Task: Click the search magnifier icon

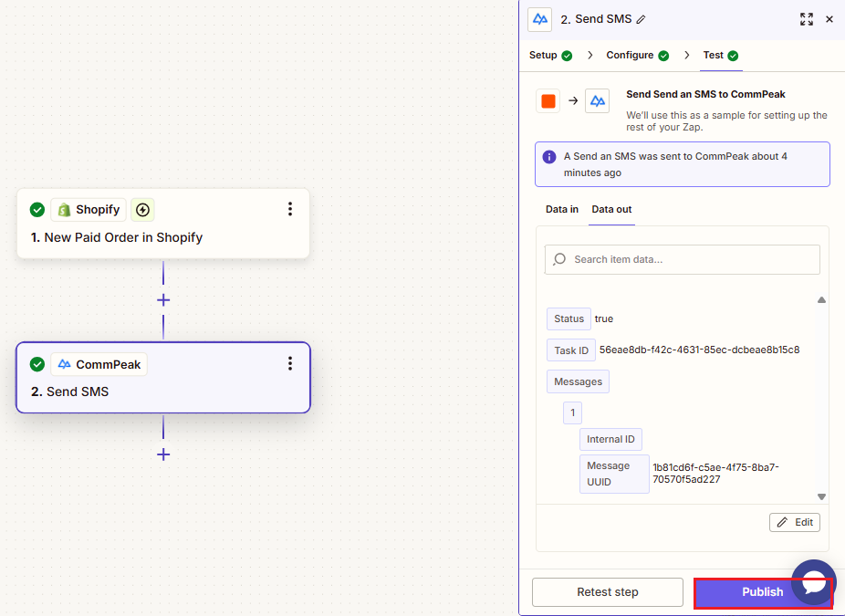Action: tap(559, 259)
